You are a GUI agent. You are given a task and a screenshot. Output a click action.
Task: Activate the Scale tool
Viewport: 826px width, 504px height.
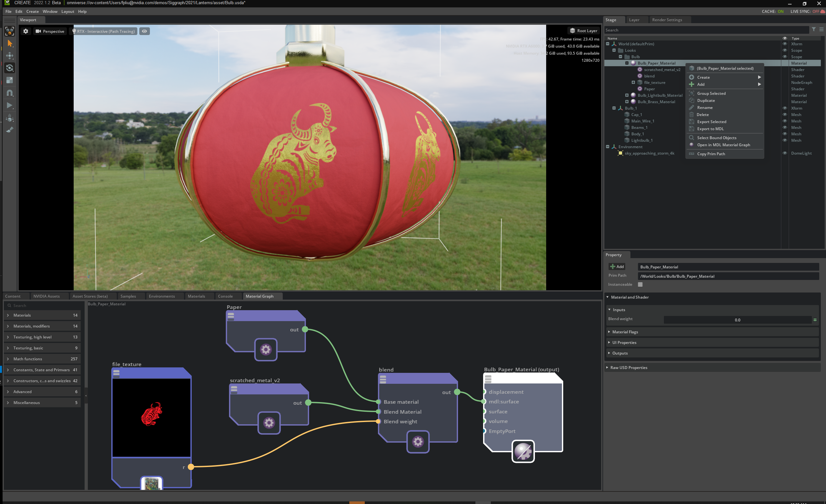(x=10, y=80)
